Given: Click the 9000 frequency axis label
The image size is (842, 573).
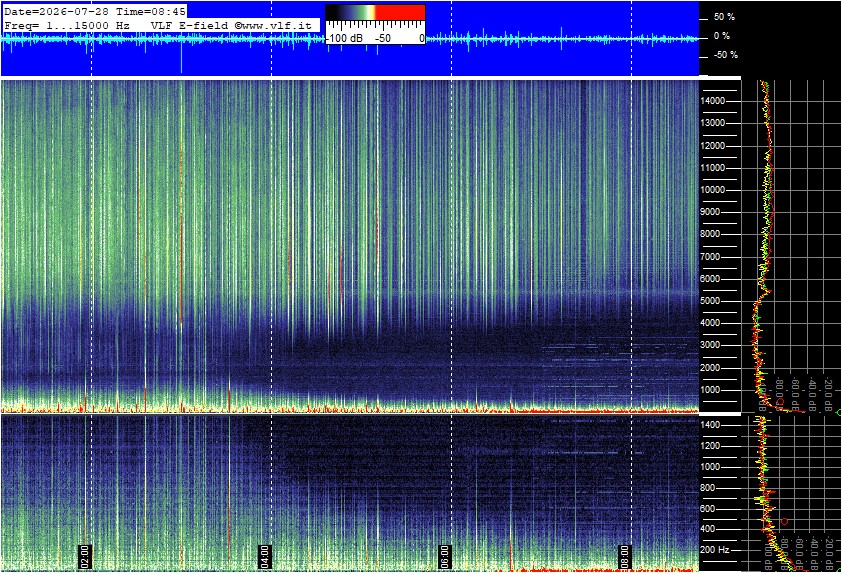Looking at the screenshot, I should [x=710, y=212].
